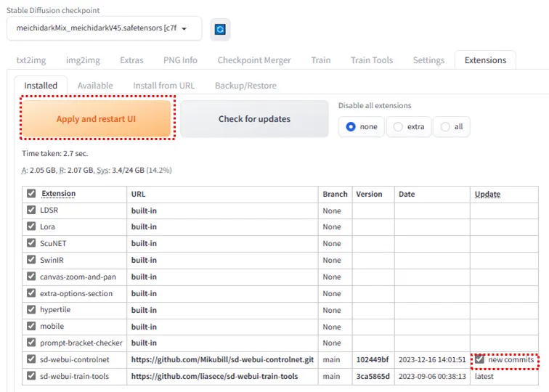This screenshot has width=549, height=392.
Task: Click date cell 2023-09-06 00:38:13
Action: [432, 376]
